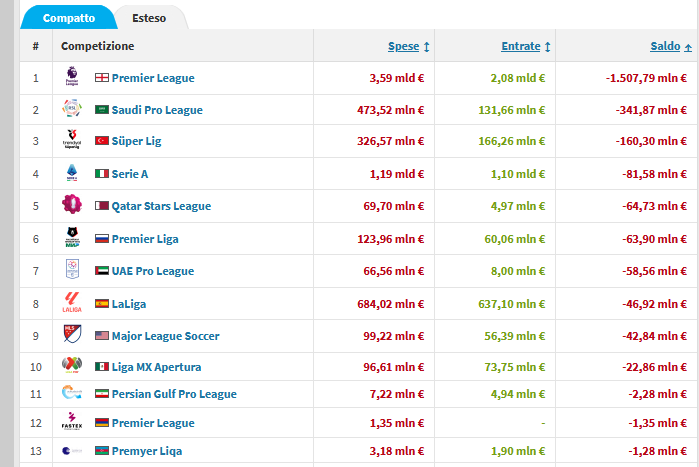Select the spese value 684,02 mln €

coord(391,304)
